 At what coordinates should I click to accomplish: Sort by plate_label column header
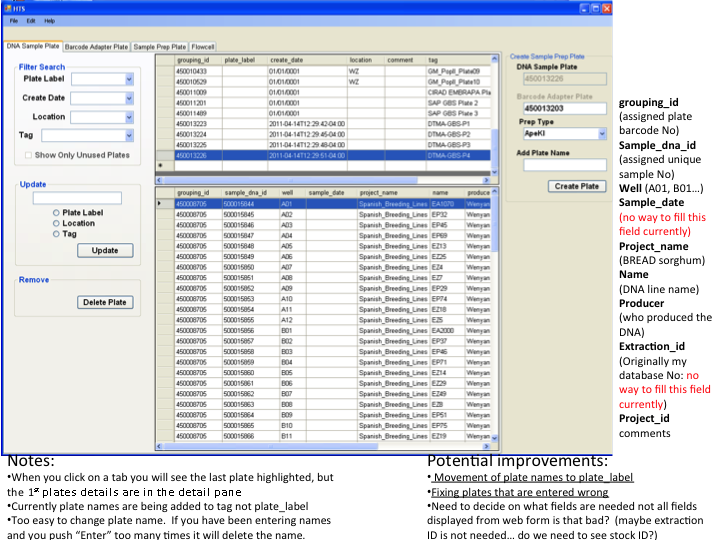245,60
